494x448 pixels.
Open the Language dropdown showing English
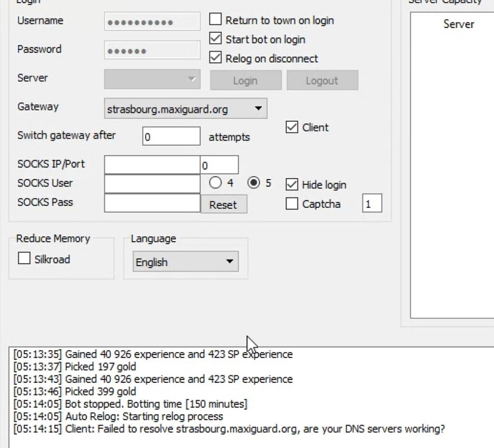point(186,261)
